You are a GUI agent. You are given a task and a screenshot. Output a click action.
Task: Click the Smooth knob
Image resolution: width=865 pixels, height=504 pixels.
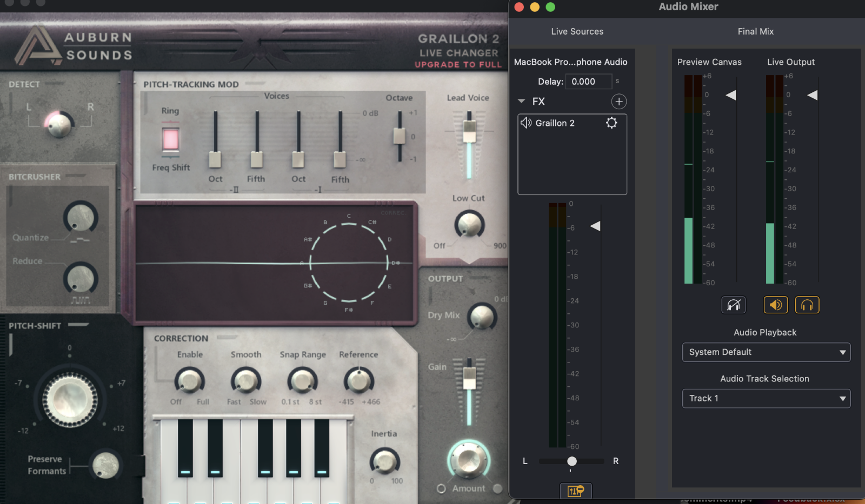coord(246,381)
